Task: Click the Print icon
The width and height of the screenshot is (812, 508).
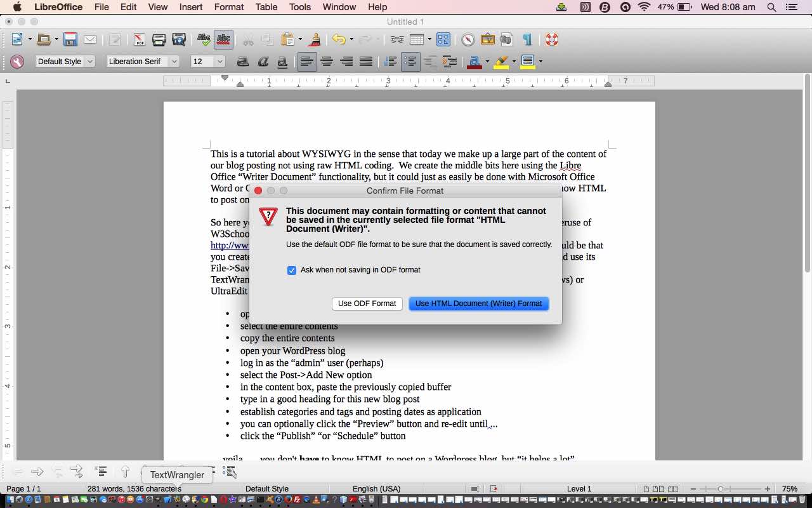Action: coord(159,39)
